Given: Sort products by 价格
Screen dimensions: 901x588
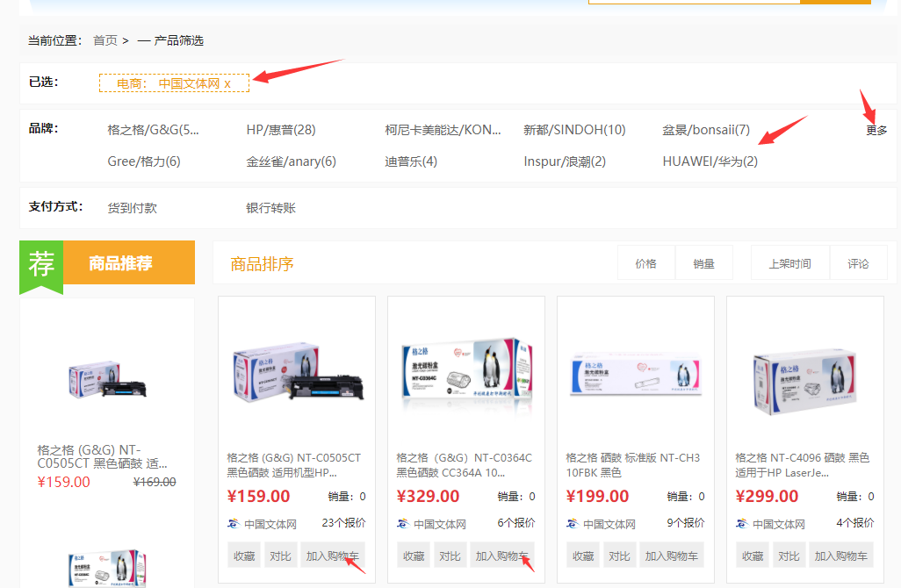Looking at the screenshot, I should click(646, 263).
